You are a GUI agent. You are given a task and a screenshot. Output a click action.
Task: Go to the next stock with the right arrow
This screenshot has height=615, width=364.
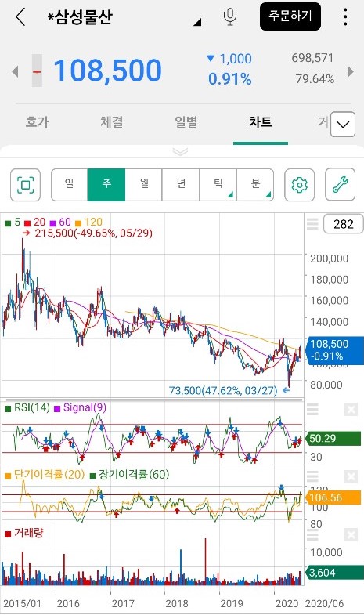pos(350,71)
